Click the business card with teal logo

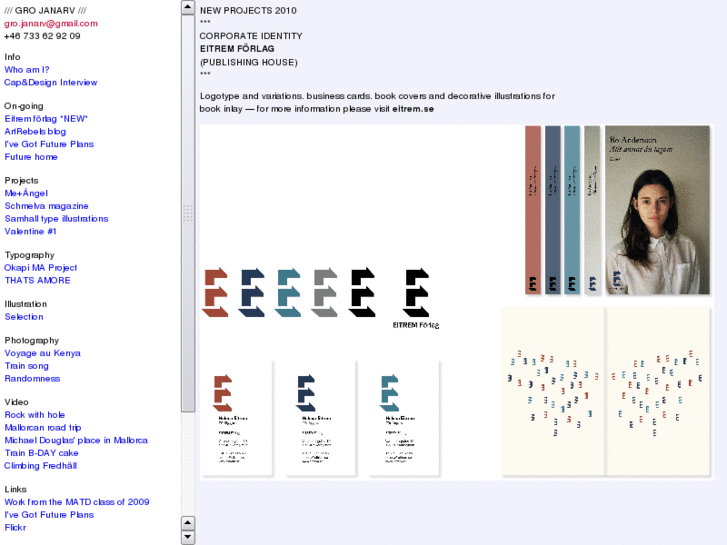point(403,418)
